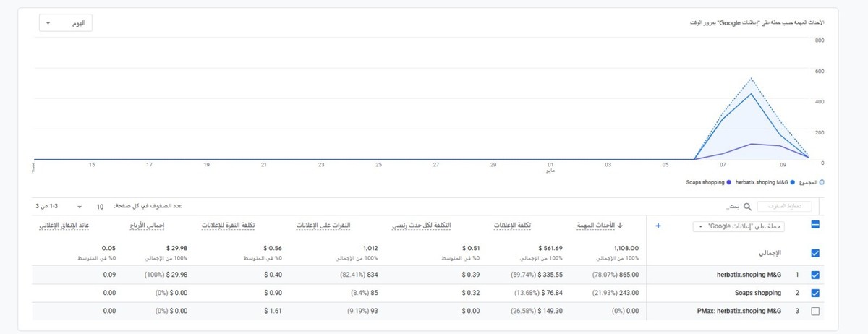Click the search magnifier icon

click(747, 206)
